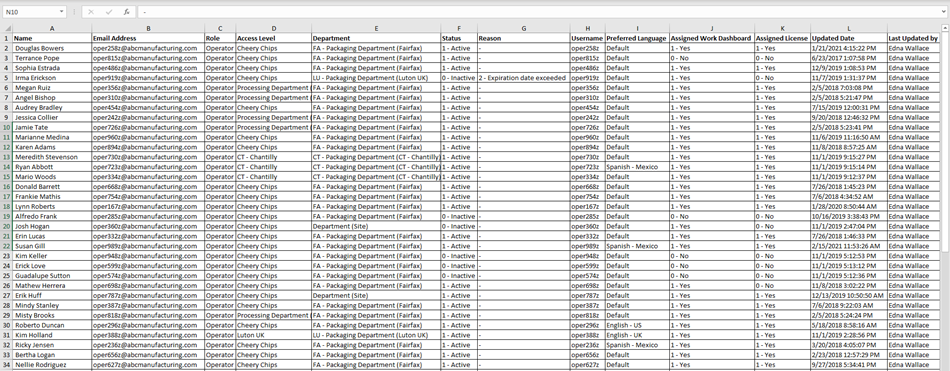Select the row 22 header
950x371 pixels.
tap(6, 246)
